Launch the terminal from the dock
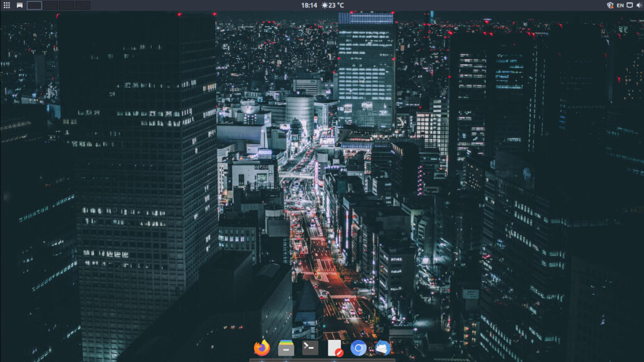Screen dimensions: 644x362 [x=310, y=348]
